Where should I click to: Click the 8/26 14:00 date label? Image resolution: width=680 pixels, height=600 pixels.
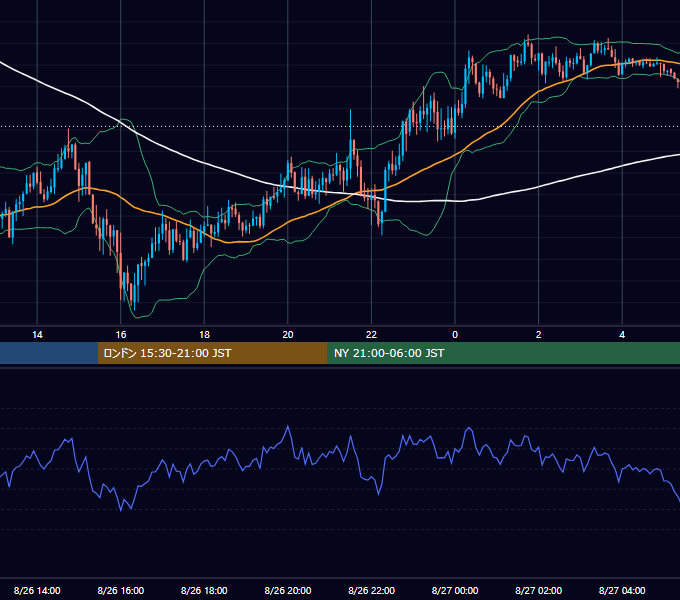point(37,590)
